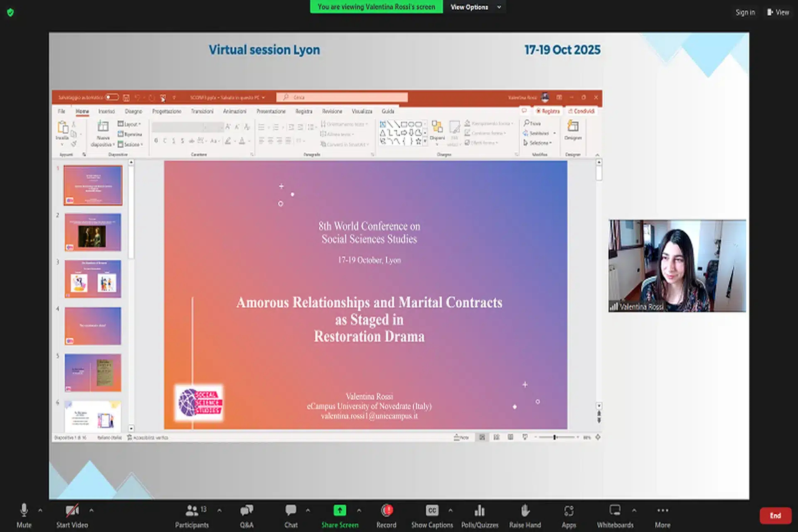Turn on camera with Start Video
This screenshot has height=532, width=798.
72,515
